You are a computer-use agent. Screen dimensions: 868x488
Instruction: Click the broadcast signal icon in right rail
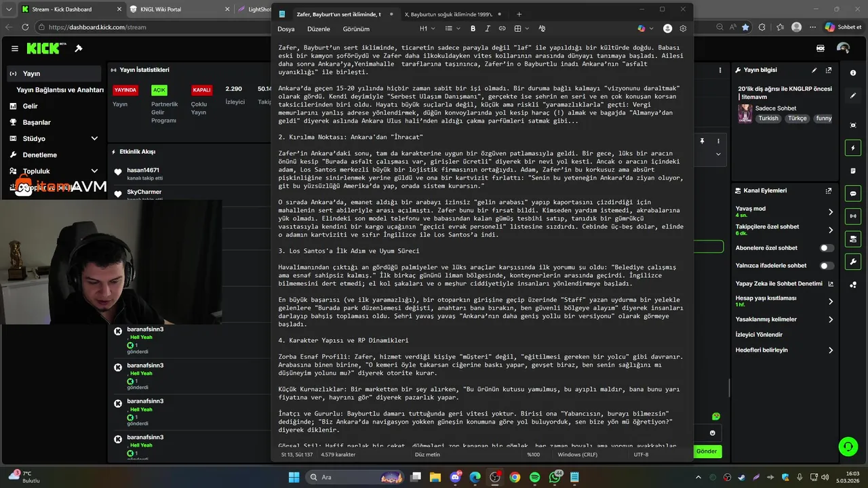tap(853, 216)
